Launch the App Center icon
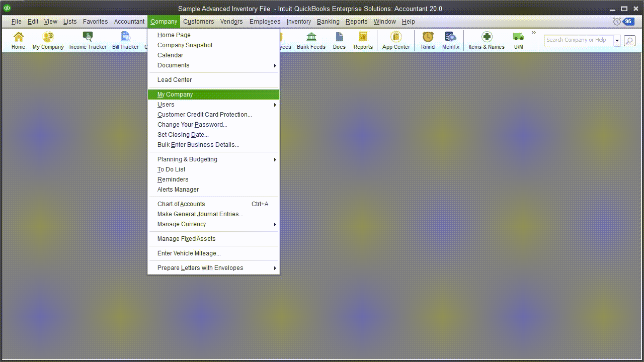 click(396, 41)
